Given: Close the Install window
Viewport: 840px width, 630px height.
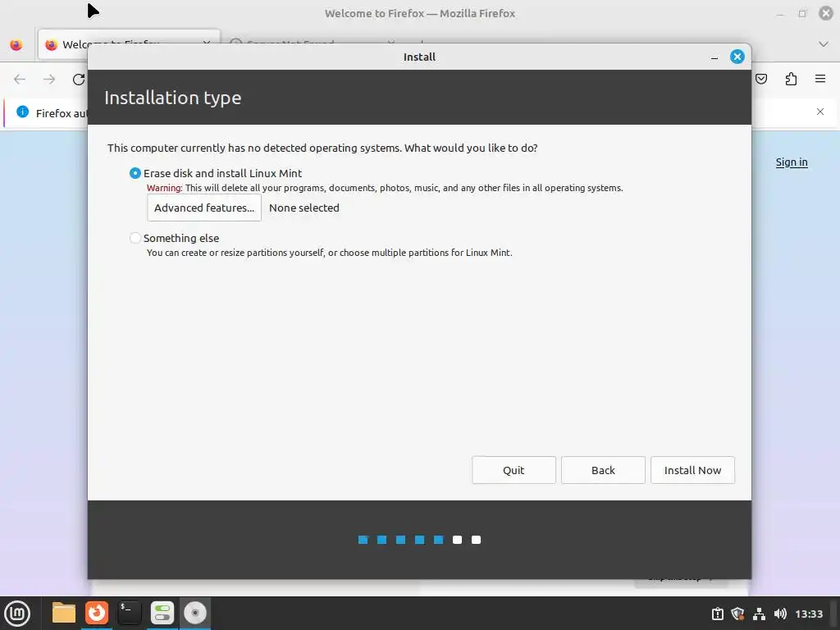Looking at the screenshot, I should (737, 57).
